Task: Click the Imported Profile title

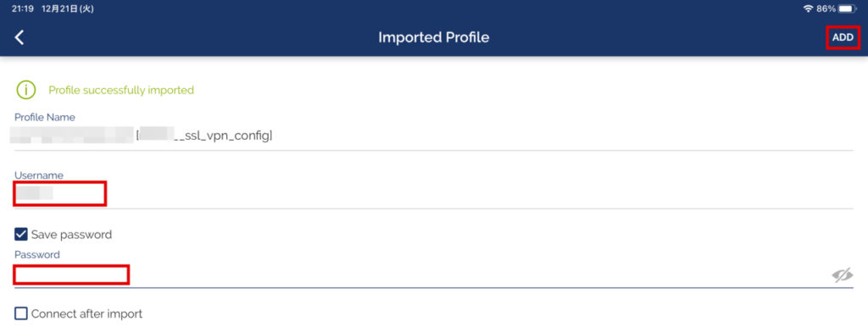Action: [x=434, y=37]
